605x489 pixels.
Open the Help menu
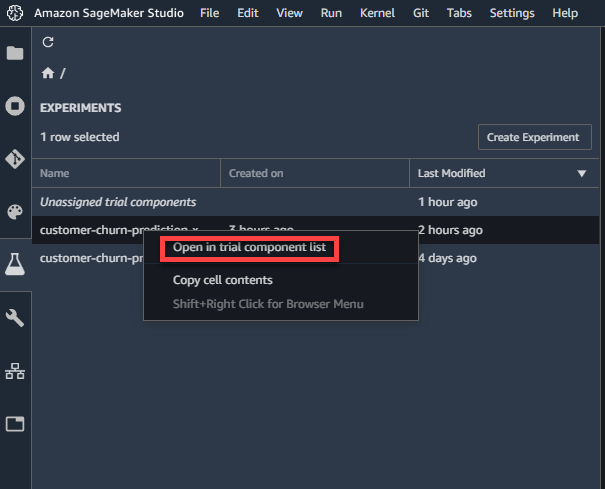click(x=565, y=13)
